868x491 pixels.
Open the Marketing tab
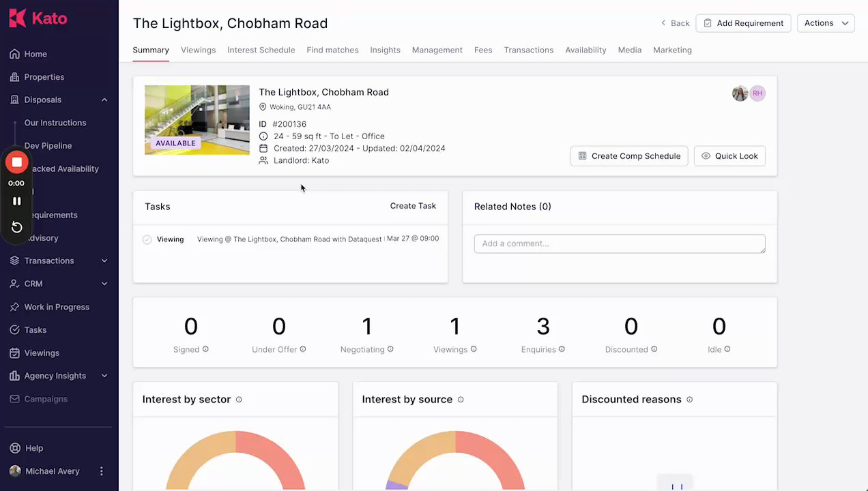672,50
